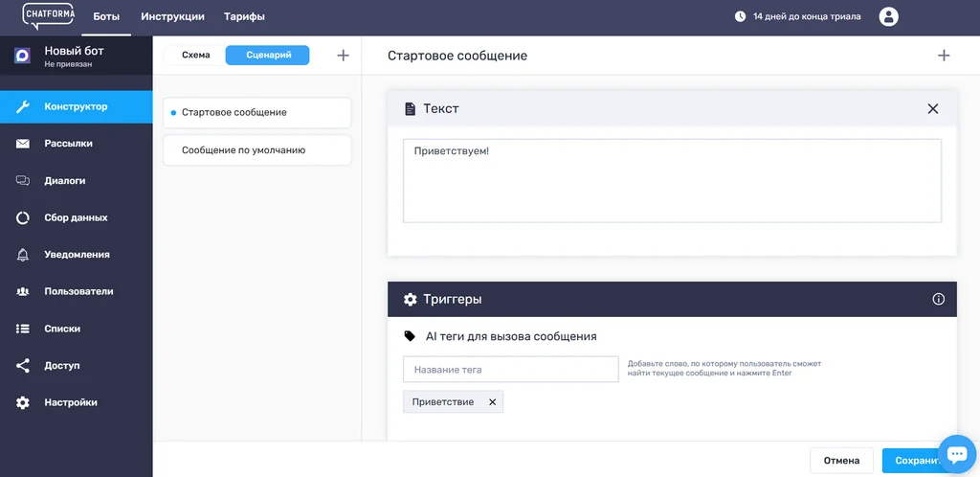This screenshot has height=477, width=980.
Task: Open the Пользователи section
Action: coord(77,291)
